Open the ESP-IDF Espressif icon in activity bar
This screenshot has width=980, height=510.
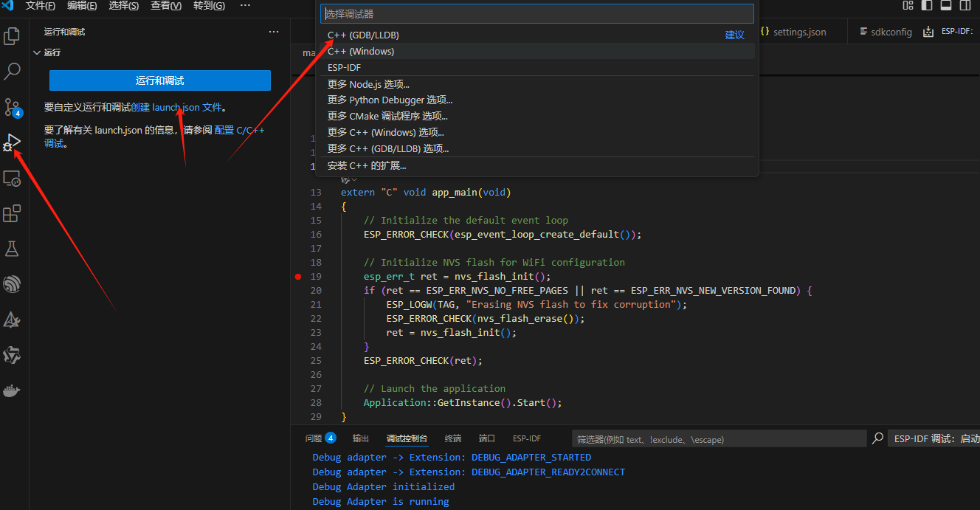(x=12, y=284)
